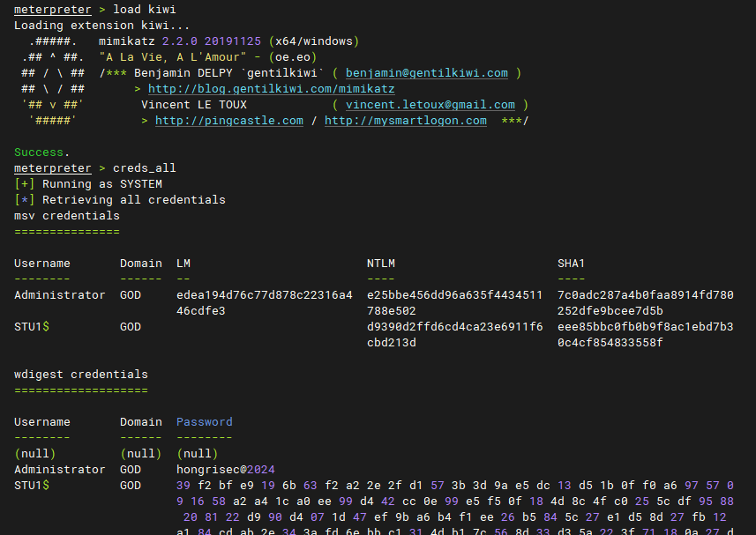The image size is (756, 535).
Task: Click the '(null)' entry in the Username column
Action: point(34,454)
